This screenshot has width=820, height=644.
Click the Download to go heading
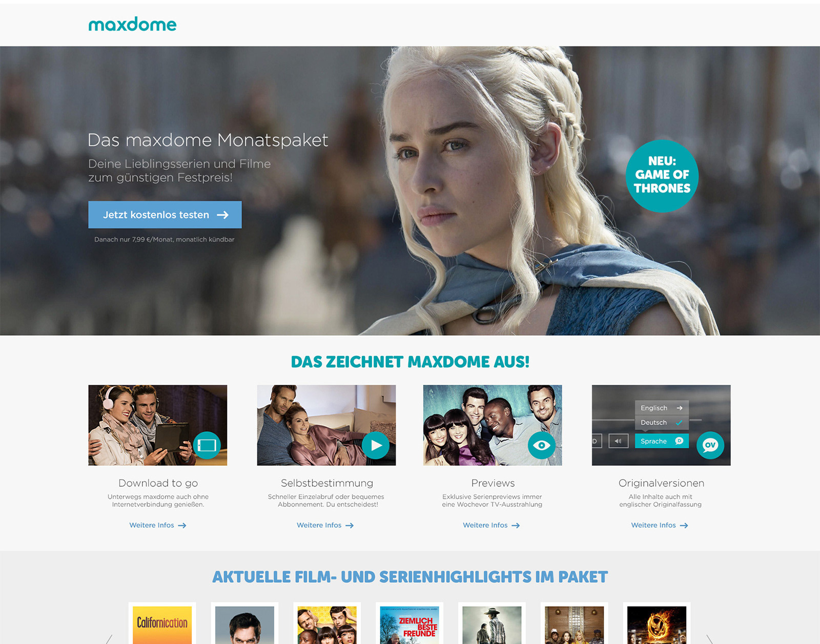click(158, 483)
